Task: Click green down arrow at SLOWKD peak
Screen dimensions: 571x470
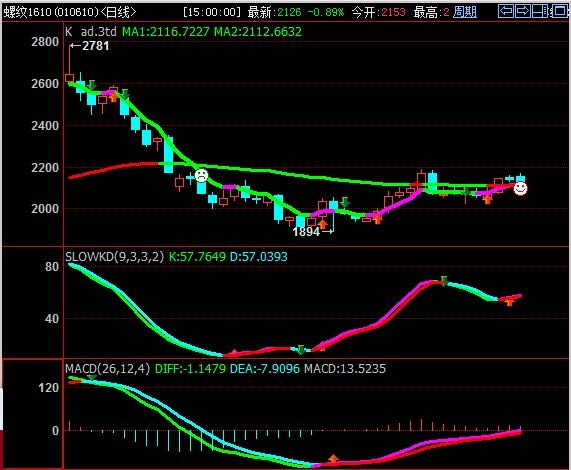Action: (x=444, y=281)
